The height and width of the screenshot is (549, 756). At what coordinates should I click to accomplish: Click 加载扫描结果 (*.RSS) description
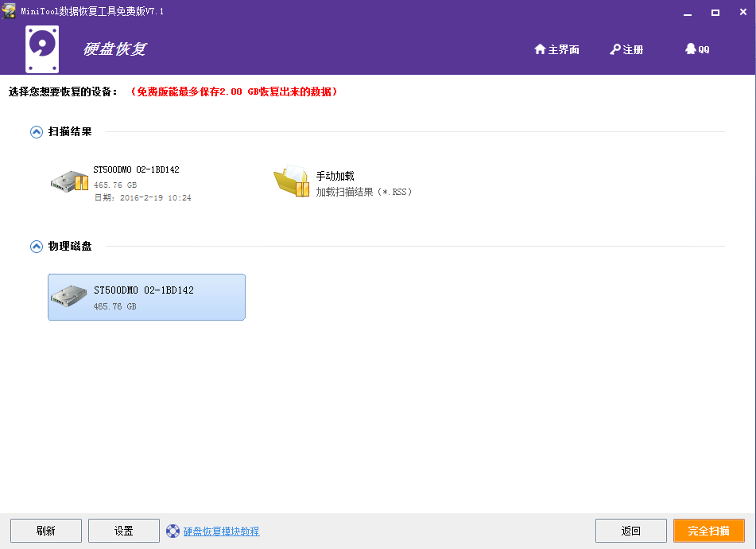click(x=364, y=192)
